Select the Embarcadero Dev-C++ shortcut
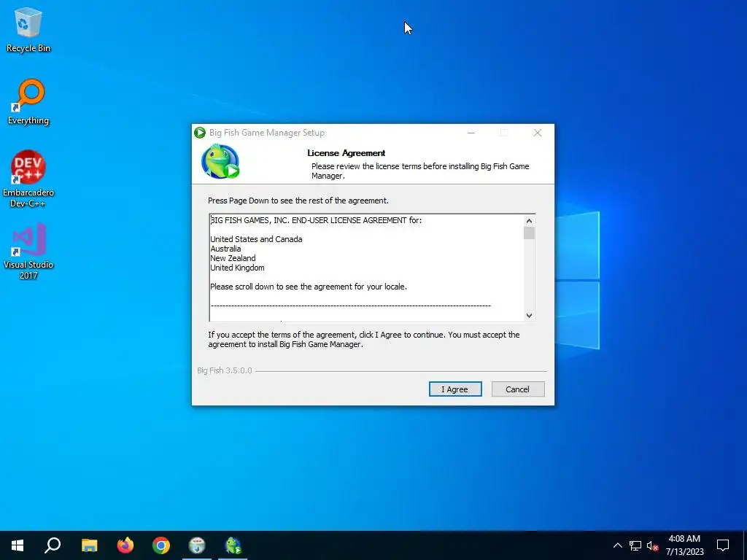Viewport: 747px width, 560px height. point(28,179)
